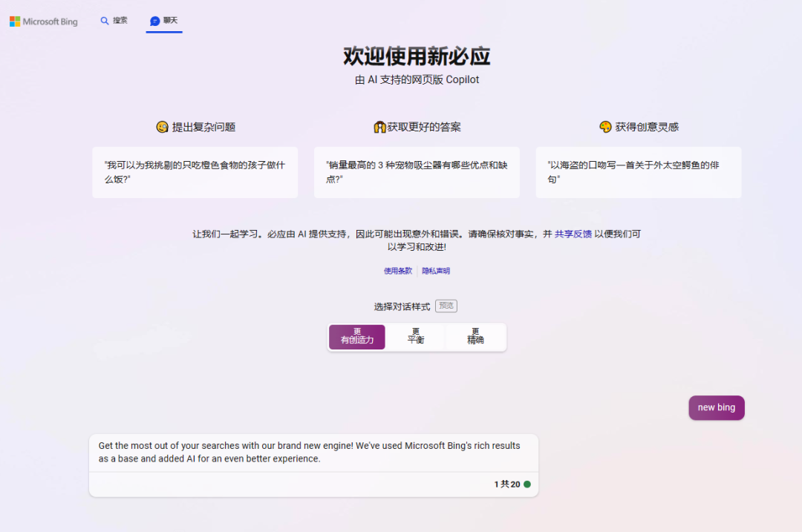Select the 更精确 conversation style
This screenshot has width=802, height=532.
tap(475, 337)
